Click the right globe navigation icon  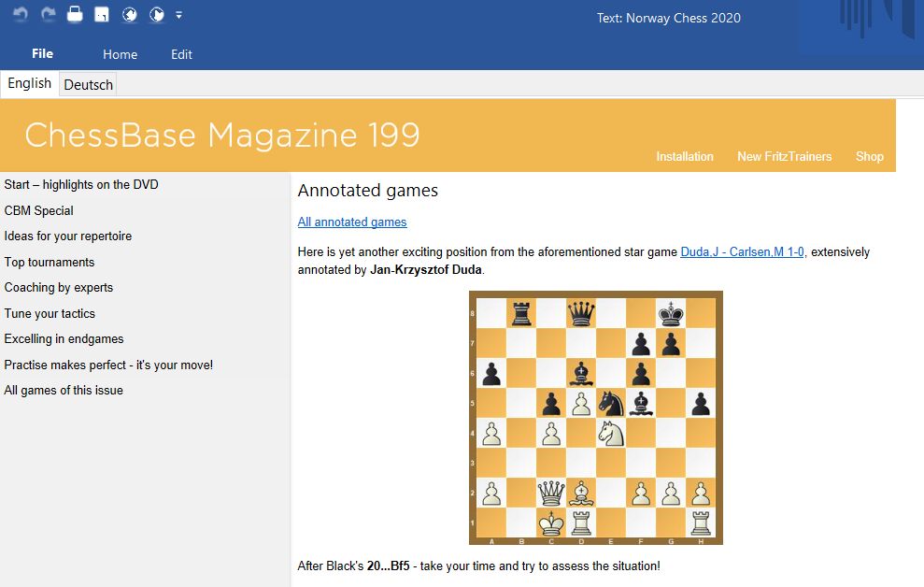156,14
